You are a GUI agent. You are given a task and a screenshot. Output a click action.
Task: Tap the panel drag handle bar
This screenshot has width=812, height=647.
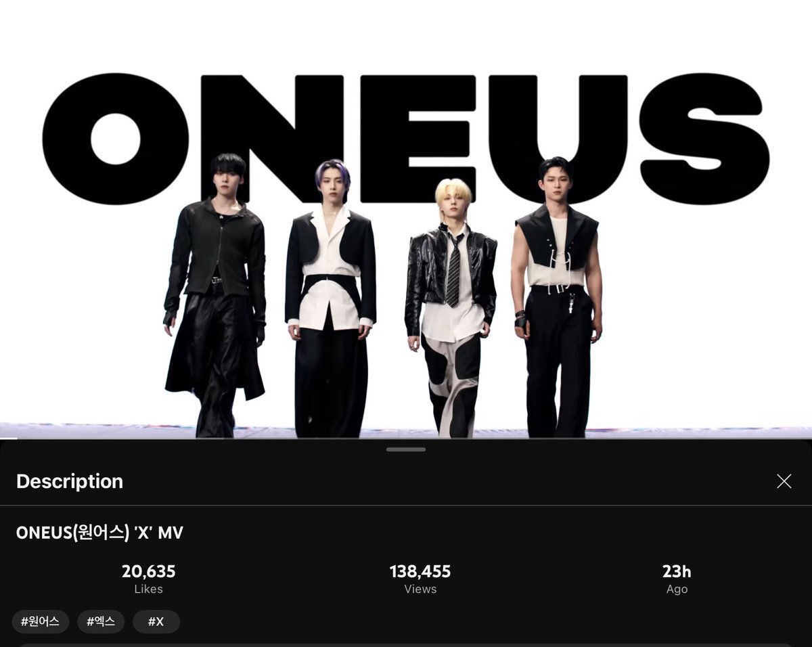(406, 449)
